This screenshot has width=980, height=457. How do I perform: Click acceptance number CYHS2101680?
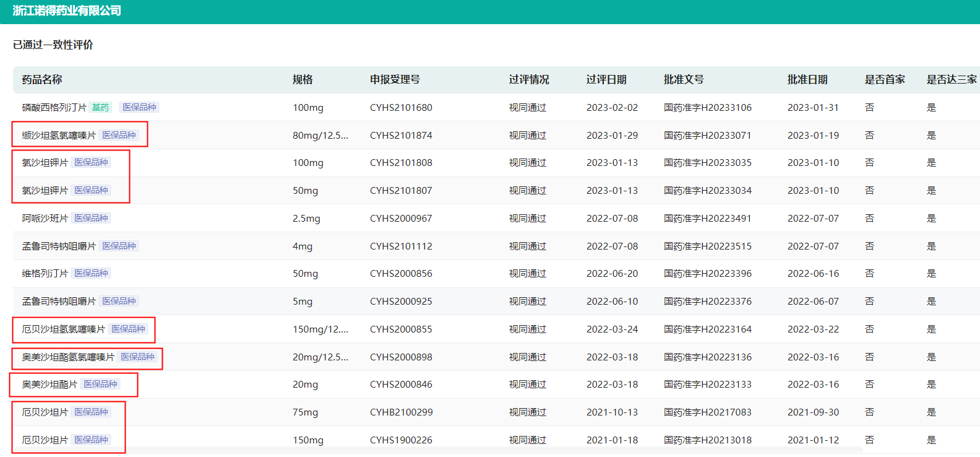click(x=401, y=108)
